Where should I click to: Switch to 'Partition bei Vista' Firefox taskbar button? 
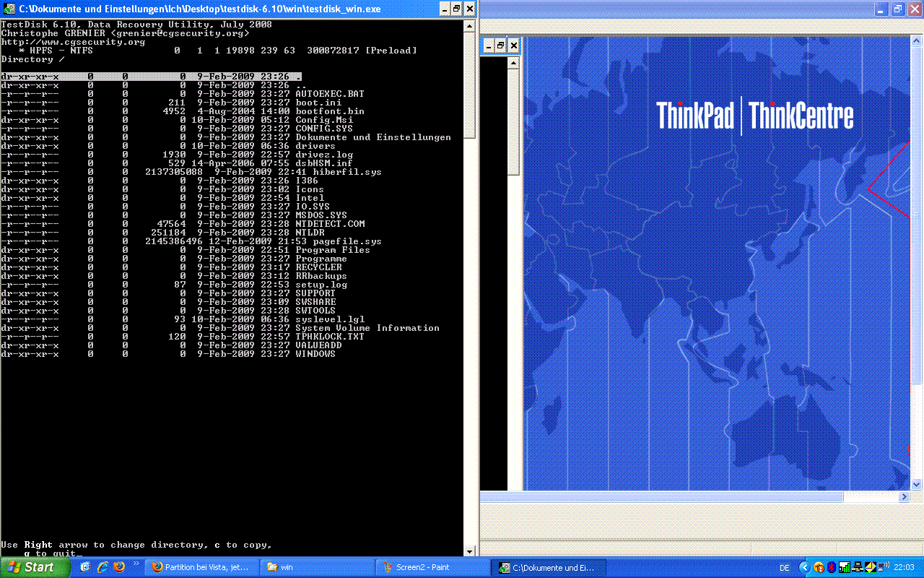201,567
